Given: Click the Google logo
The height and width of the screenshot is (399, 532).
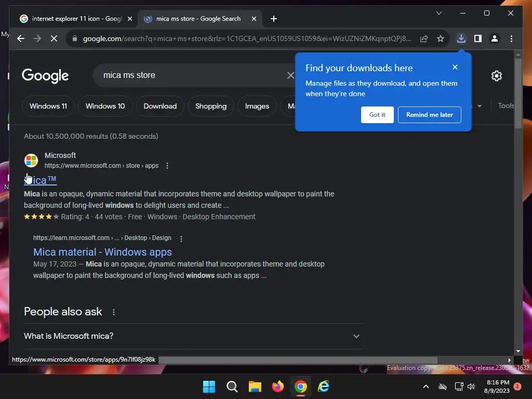Looking at the screenshot, I should 45,76.
